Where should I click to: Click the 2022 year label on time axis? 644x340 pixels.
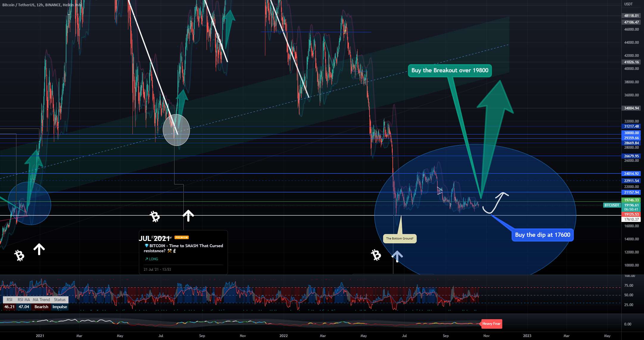tap(283, 336)
